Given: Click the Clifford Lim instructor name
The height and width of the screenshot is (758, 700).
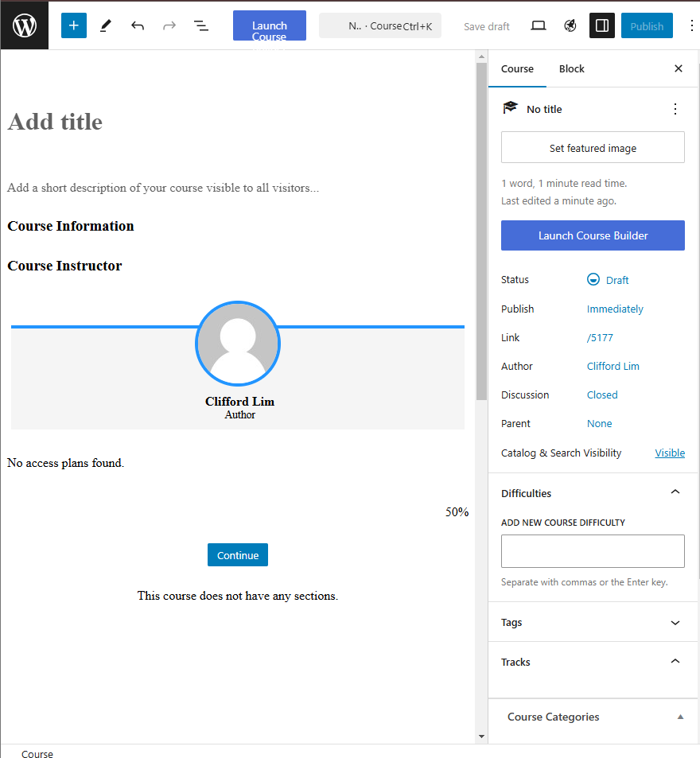Looking at the screenshot, I should pyautogui.click(x=239, y=401).
